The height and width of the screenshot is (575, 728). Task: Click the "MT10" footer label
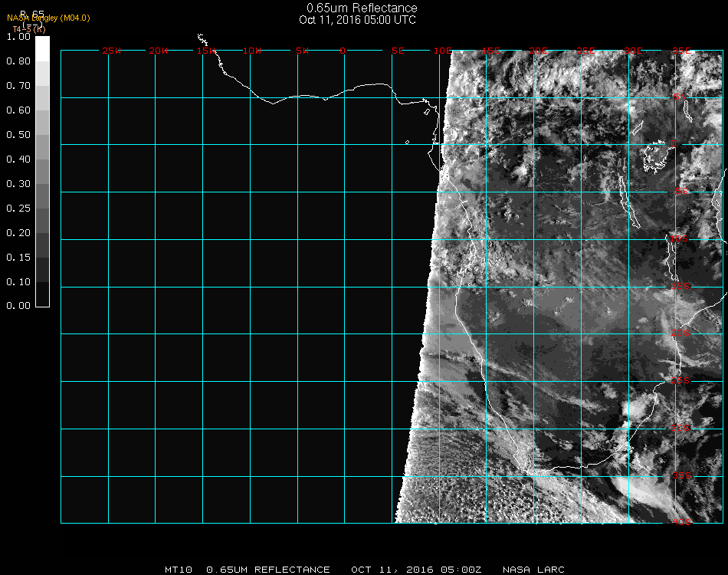point(179,570)
